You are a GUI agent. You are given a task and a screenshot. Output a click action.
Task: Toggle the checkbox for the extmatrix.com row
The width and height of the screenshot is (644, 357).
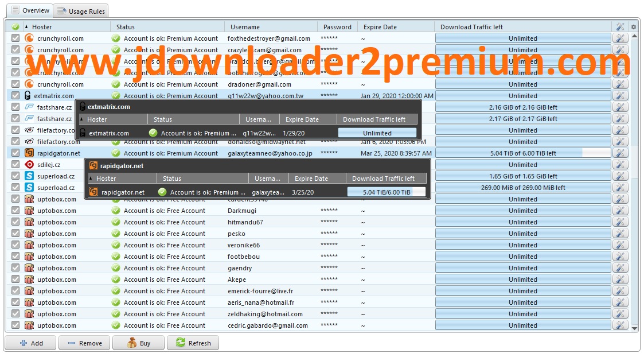pyautogui.click(x=15, y=95)
